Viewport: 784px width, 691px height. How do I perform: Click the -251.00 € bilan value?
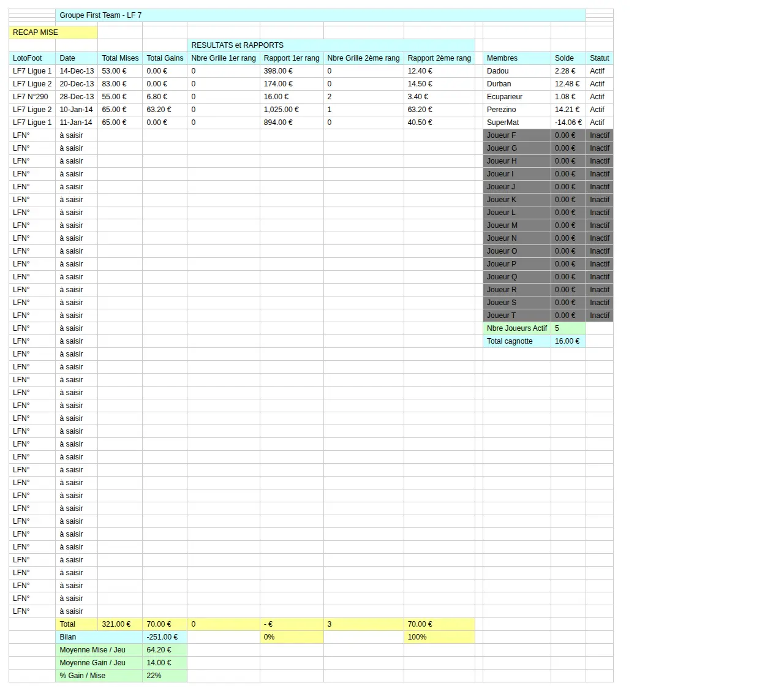tap(165, 637)
